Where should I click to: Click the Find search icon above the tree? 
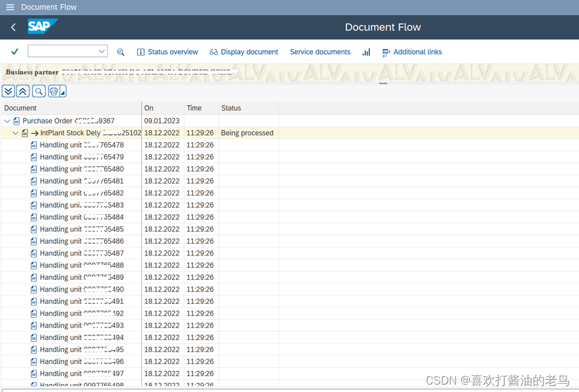tap(38, 91)
